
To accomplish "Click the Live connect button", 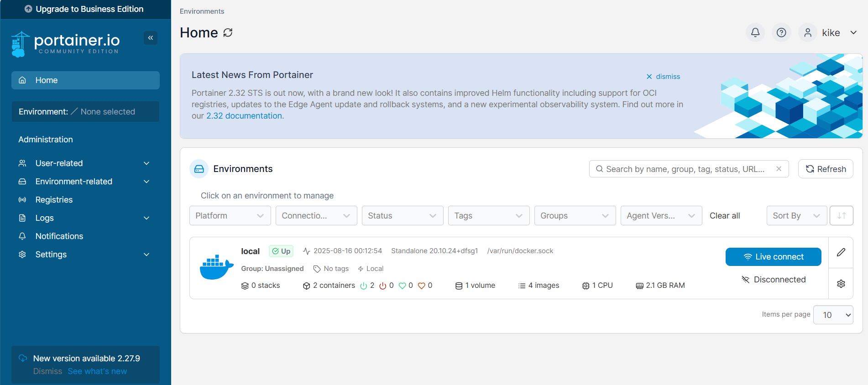I will (773, 257).
